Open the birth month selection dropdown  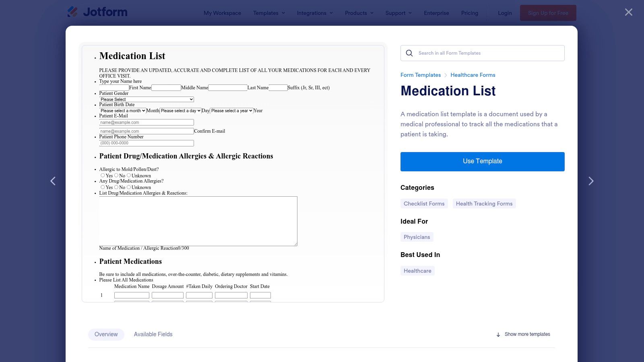pos(123,110)
